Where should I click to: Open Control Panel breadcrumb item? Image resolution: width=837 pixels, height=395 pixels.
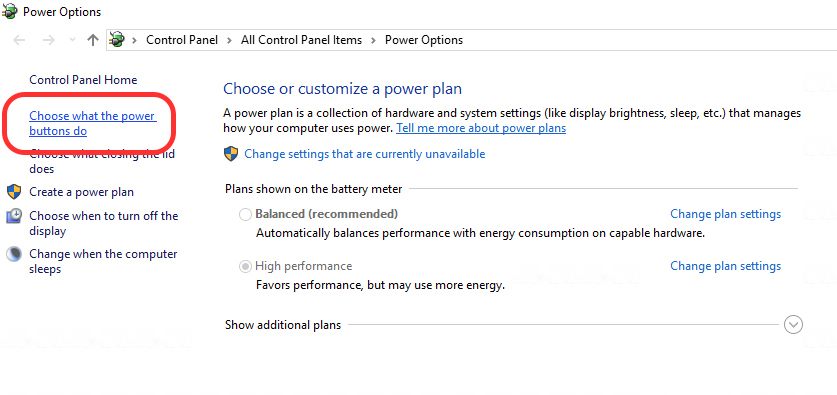tap(182, 40)
